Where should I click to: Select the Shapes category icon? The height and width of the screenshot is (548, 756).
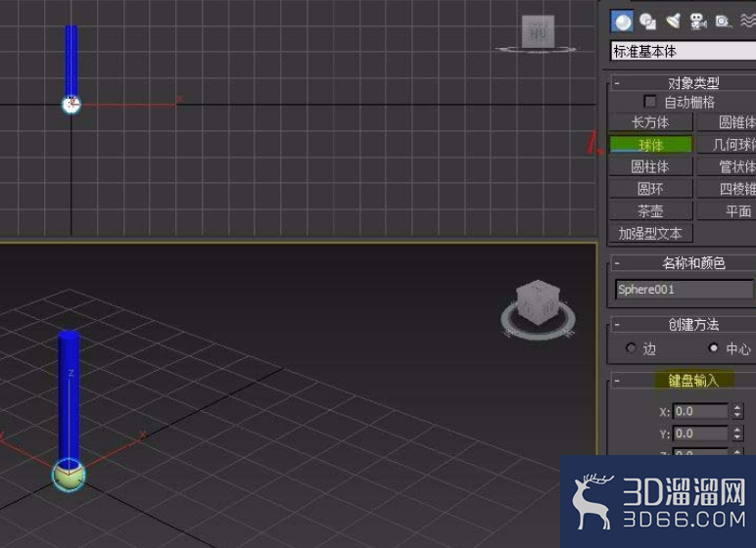click(647, 22)
